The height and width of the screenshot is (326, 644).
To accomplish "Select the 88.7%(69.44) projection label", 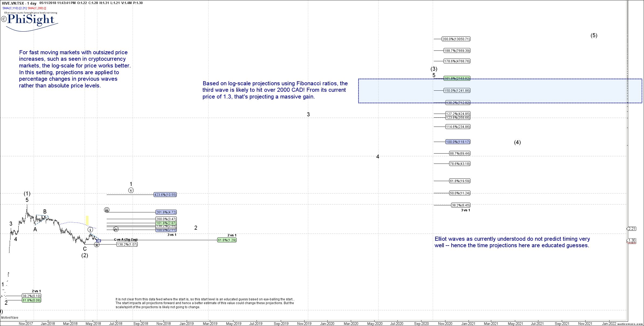I will point(460,154).
